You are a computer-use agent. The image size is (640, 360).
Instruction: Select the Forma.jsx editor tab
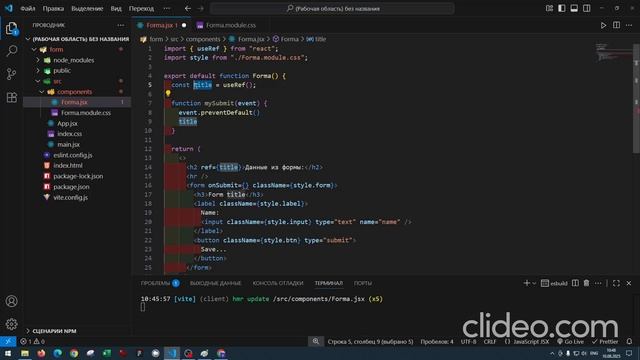(162, 25)
